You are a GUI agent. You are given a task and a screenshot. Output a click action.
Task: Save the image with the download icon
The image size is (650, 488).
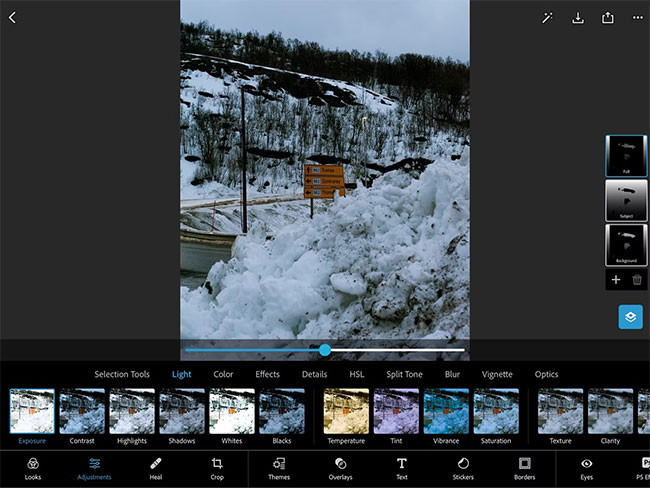[578, 18]
